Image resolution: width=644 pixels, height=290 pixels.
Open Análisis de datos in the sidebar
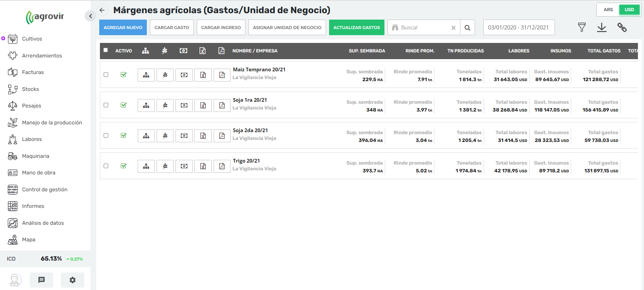tap(43, 223)
